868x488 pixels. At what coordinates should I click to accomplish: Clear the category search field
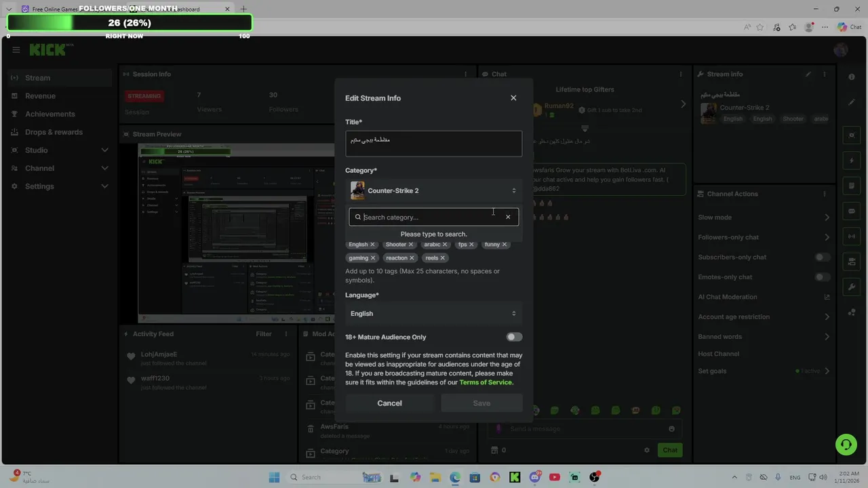tap(508, 217)
